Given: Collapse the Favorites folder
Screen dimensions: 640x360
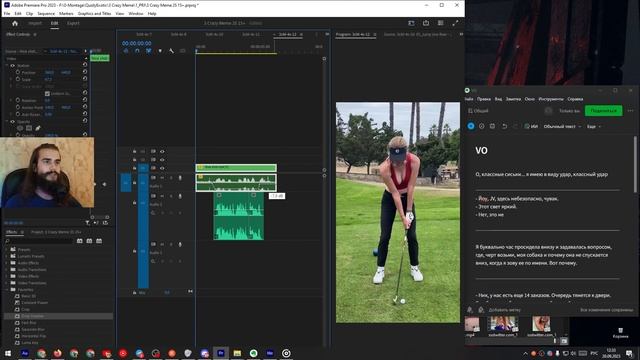Looking at the screenshot, I should (7, 289).
